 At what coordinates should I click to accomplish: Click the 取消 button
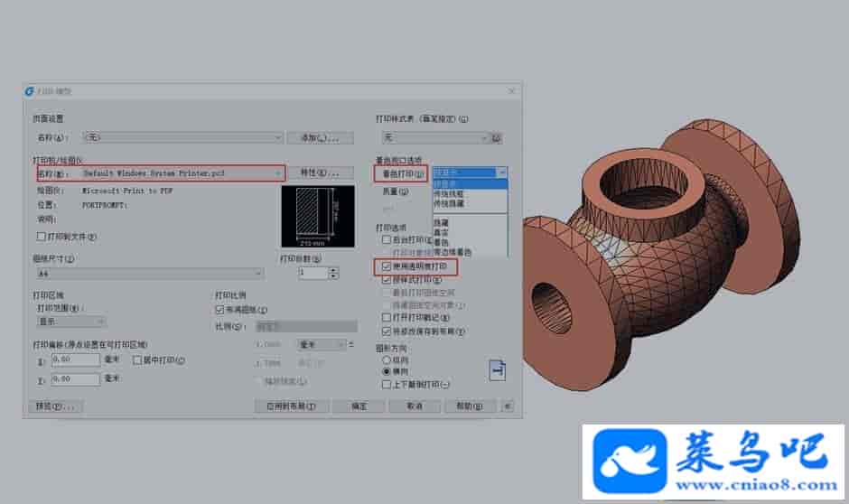(x=415, y=406)
